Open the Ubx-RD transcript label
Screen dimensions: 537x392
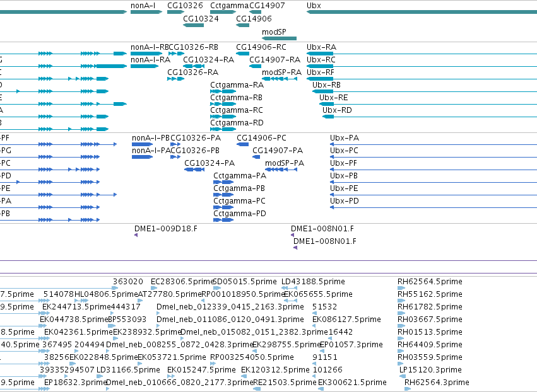tap(337, 110)
